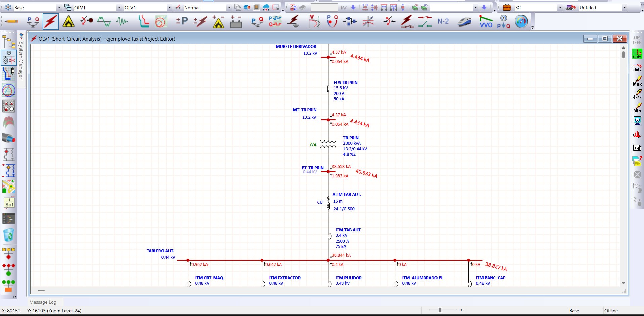Click the vertical scrollbar down arrow
Image resolution: width=644 pixels, height=316 pixels.
[623, 283]
